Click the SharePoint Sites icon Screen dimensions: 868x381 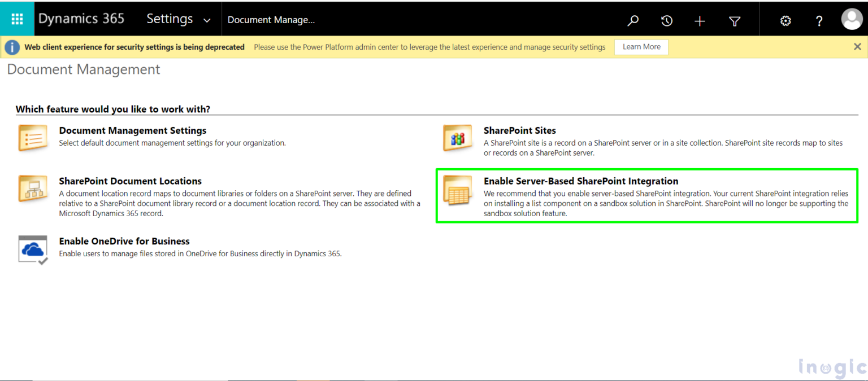[458, 138]
